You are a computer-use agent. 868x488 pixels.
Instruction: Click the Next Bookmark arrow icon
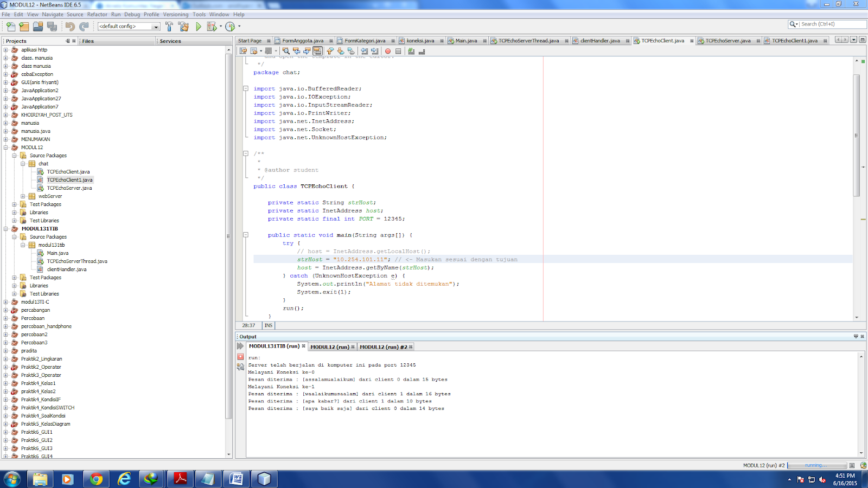[340, 51]
